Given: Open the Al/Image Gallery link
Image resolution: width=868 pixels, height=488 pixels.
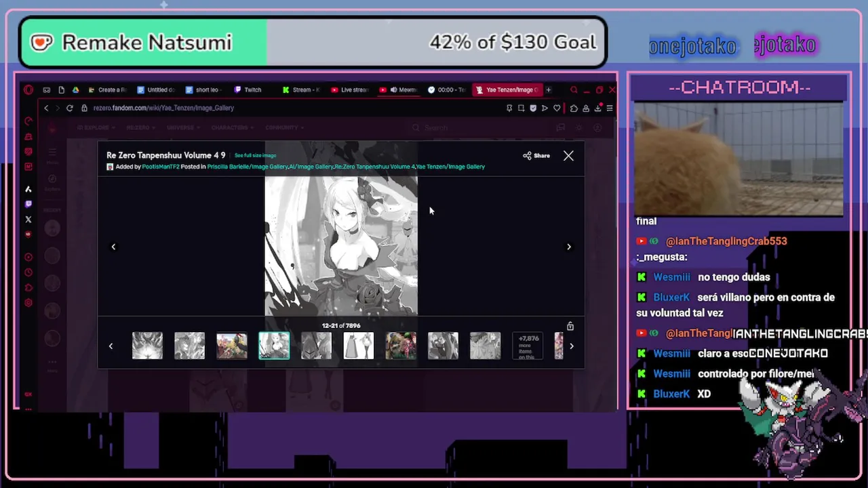Looking at the screenshot, I should point(311,167).
